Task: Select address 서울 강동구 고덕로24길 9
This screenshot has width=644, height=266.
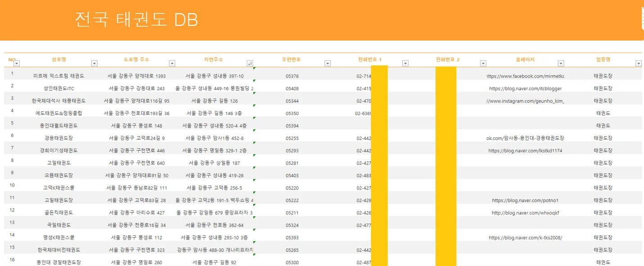Action: 136,138
